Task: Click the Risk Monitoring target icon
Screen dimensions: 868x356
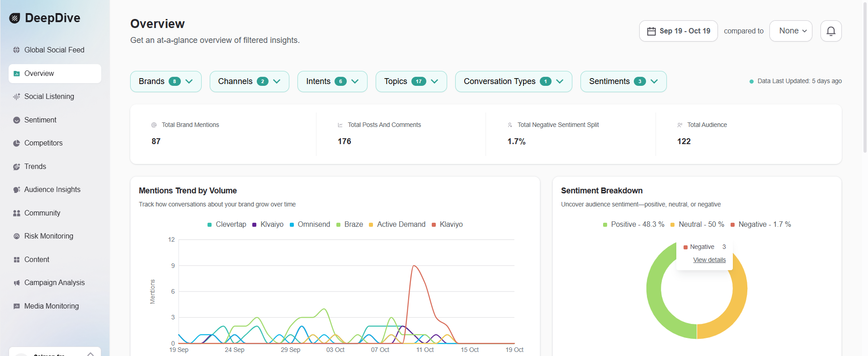Action: point(17,236)
